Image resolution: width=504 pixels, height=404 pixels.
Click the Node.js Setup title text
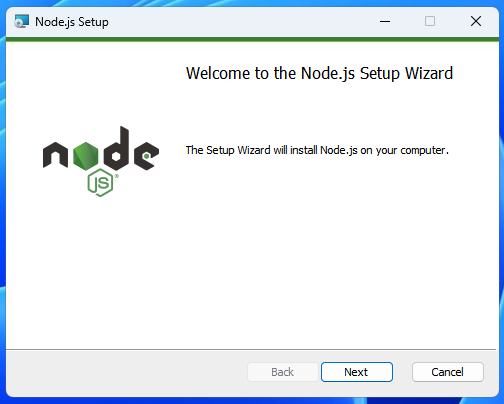point(72,22)
